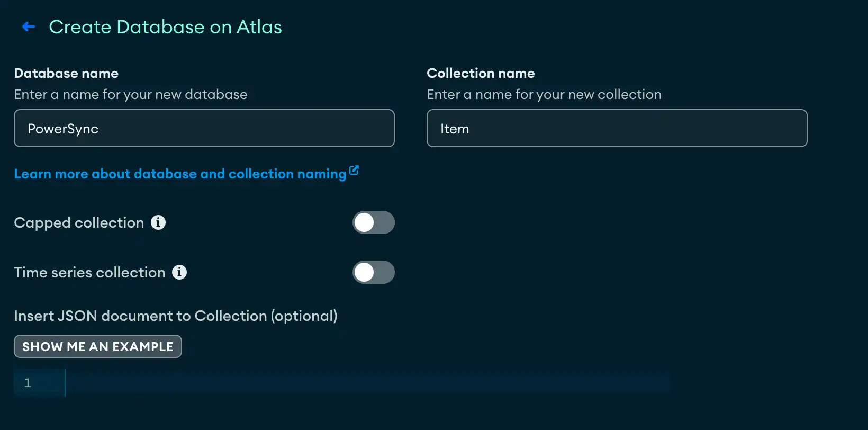Click the 'Enter a name for your new database' hint
The height and width of the screenshot is (430, 868).
130,94
